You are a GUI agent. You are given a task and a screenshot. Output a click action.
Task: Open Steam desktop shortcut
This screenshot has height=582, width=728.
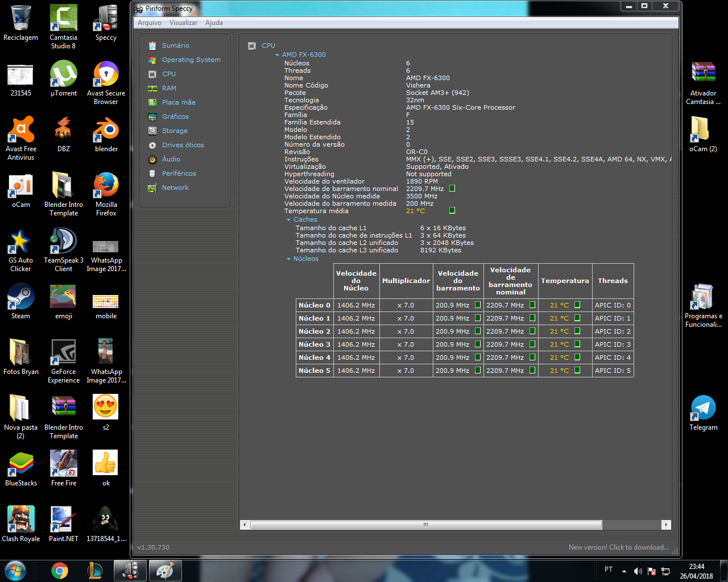coord(20,301)
